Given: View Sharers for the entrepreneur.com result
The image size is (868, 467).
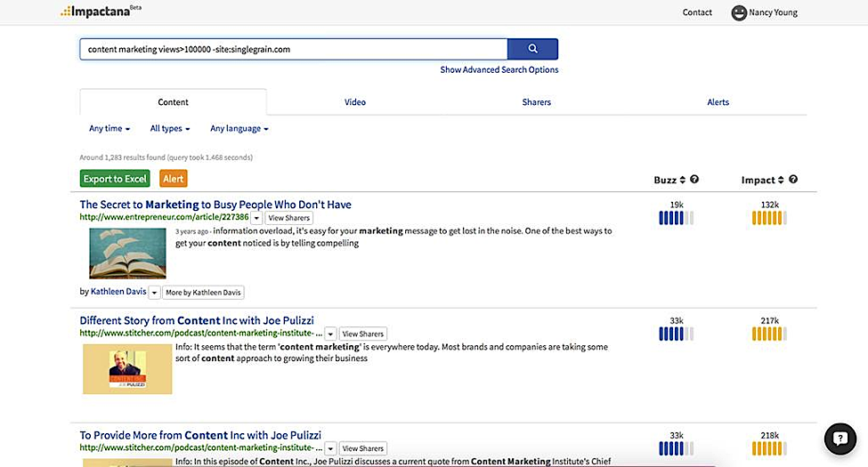Looking at the screenshot, I should pyautogui.click(x=289, y=218).
